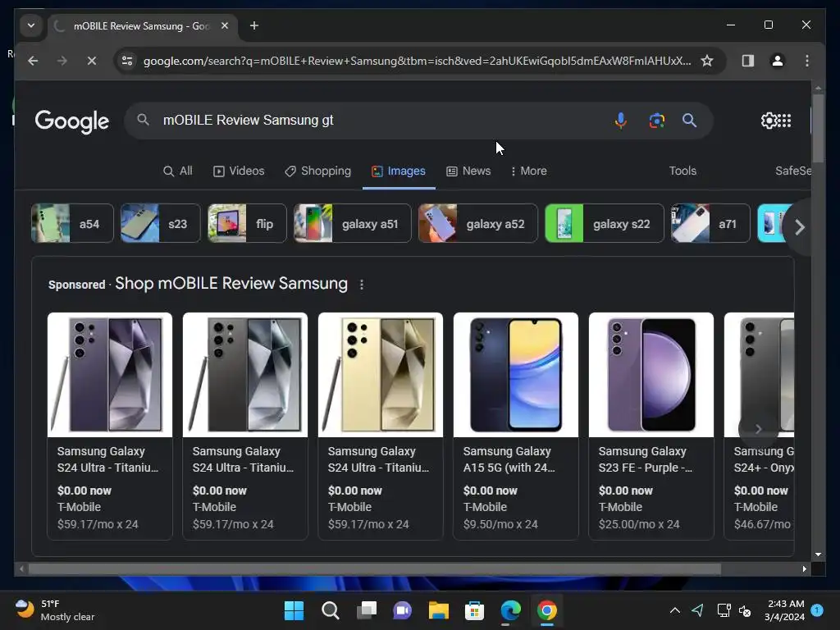Select the galaxy s22 chip
The image size is (840, 630).
point(605,223)
